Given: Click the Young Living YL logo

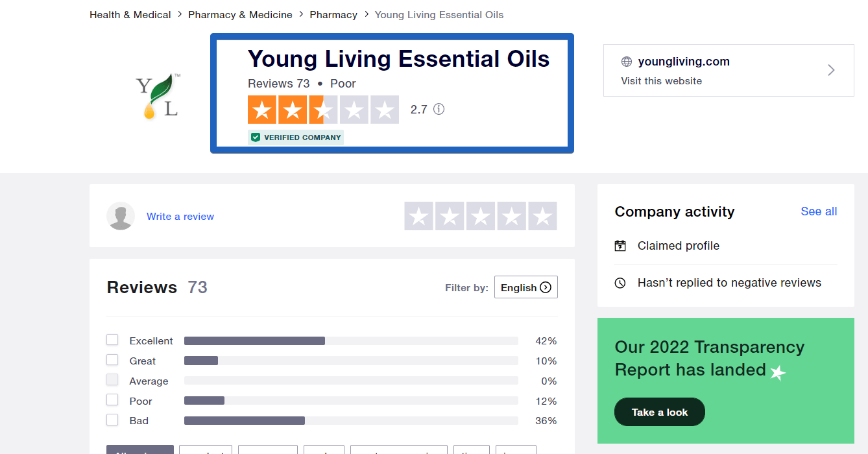Looking at the screenshot, I should (x=158, y=95).
